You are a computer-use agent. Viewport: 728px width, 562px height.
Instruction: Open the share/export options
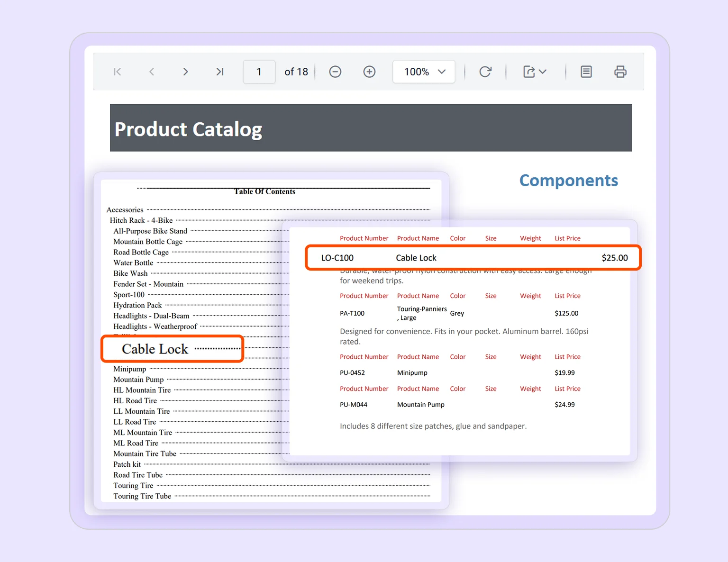[535, 72]
